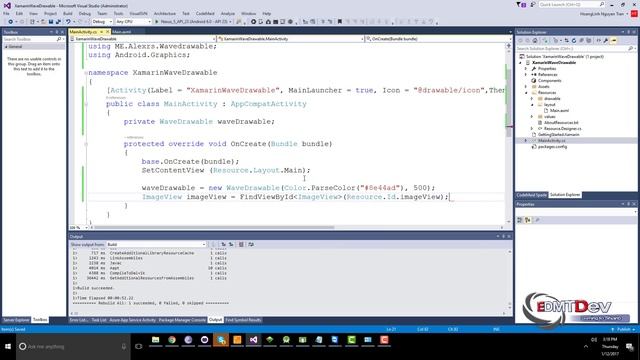Click the Publish button in status bar
Viewport: 640px width, 360px height.
[623, 329]
